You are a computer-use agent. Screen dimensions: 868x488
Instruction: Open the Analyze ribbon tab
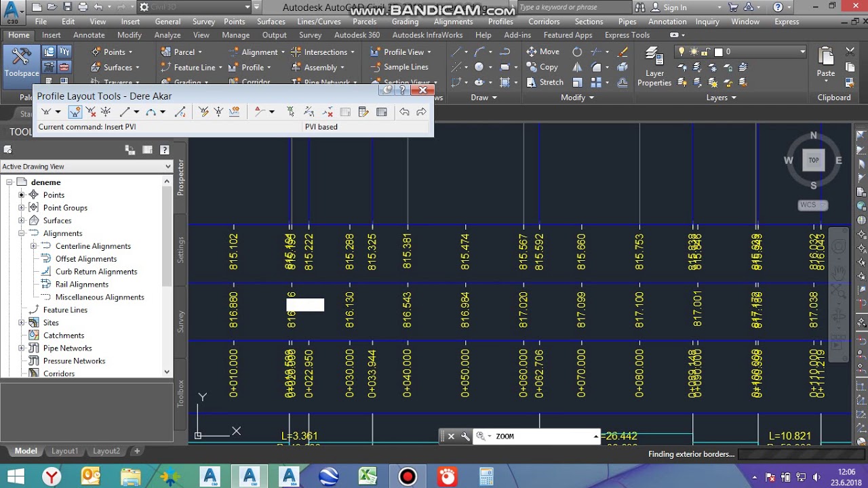click(167, 35)
